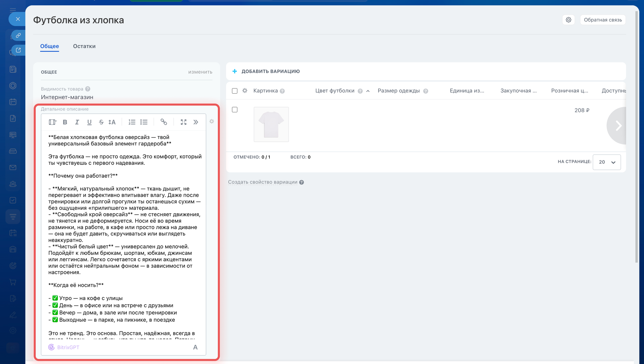Check the T-shirt variation row checkbox
Viewport: 644px width, 364px height.
click(x=234, y=110)
